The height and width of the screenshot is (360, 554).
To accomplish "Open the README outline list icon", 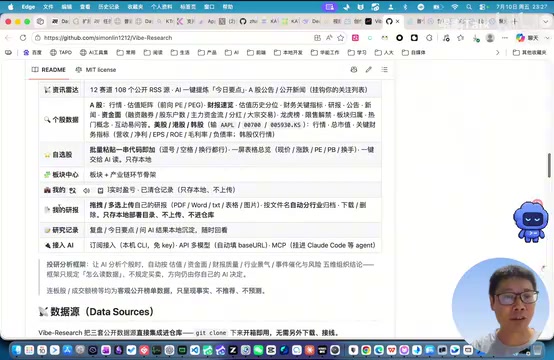I will pos(384,70).
